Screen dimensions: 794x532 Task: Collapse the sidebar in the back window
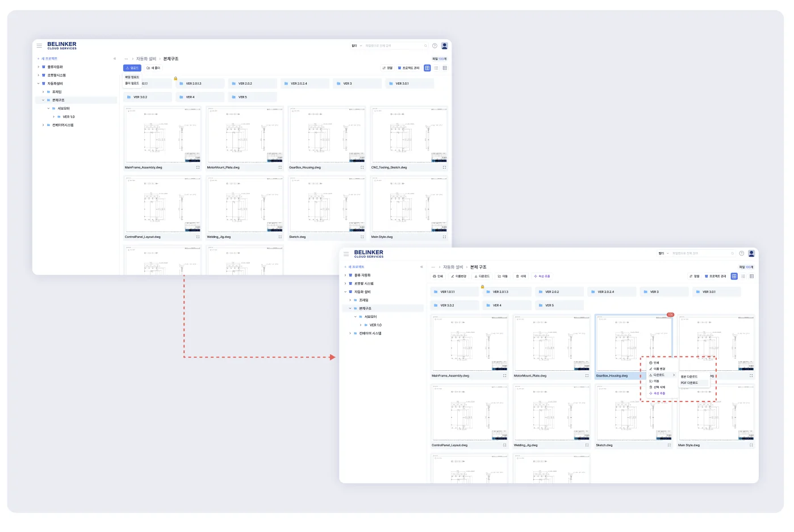coord(115,58)
